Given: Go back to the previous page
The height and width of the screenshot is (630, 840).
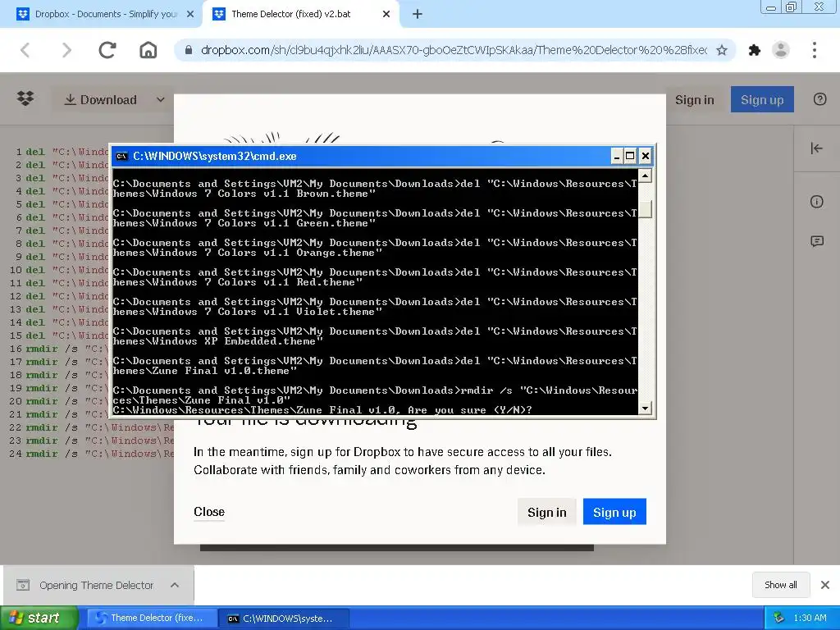Looking at the screenshot, I should coord(25,50).
